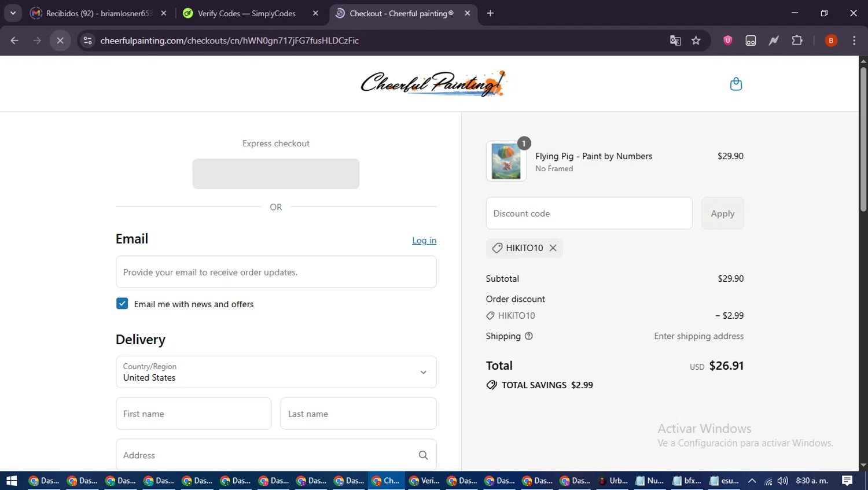Click the First name field
This screenshot has height=490, width=868.
(193, 414)
